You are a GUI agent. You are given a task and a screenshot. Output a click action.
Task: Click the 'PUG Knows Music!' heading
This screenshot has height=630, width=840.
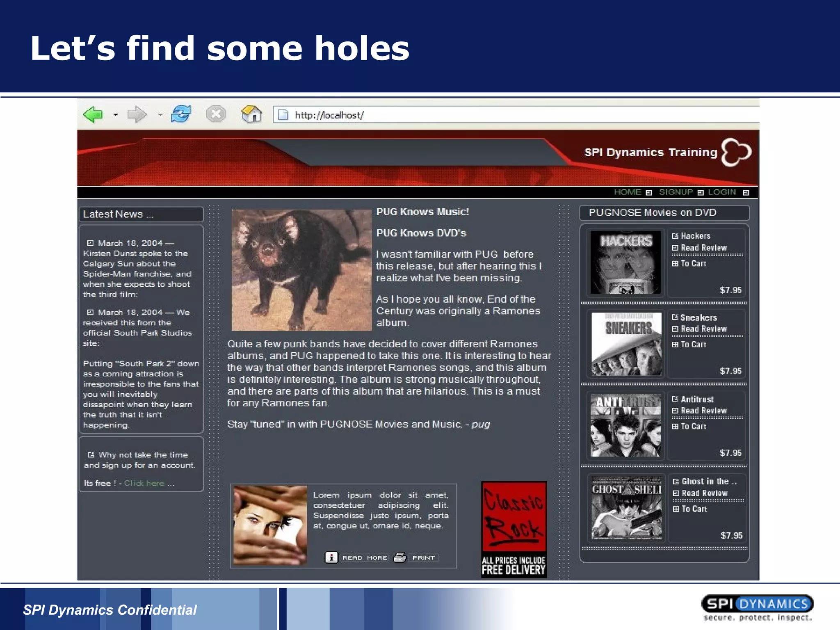(423, 212)
